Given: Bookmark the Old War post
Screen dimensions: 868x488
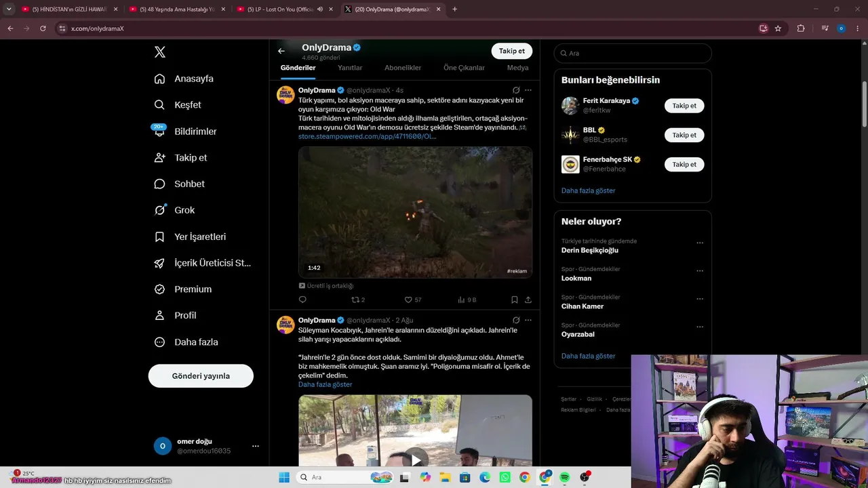Looking at the screenshot, I should [x=514, y=300].
